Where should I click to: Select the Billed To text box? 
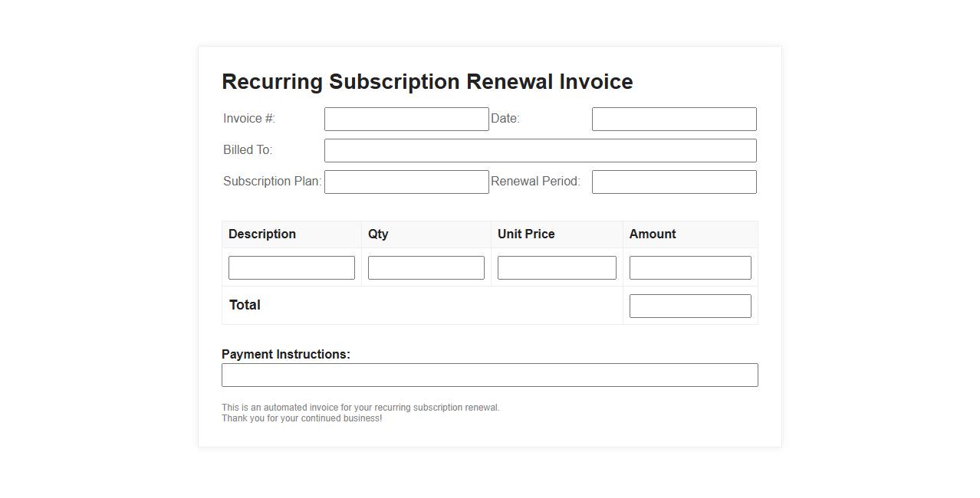click(x=540, y=151)
